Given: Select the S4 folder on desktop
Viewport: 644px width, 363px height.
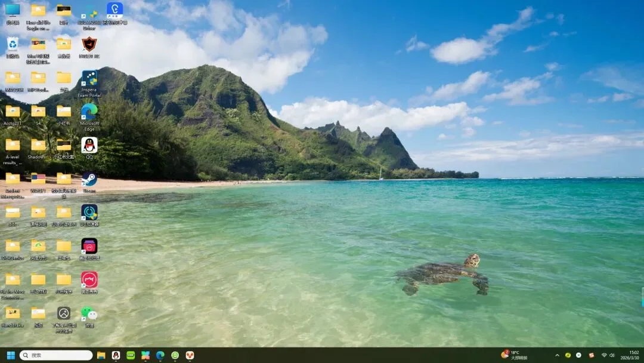Looking at the screenshot, I should tap(38, 112).
